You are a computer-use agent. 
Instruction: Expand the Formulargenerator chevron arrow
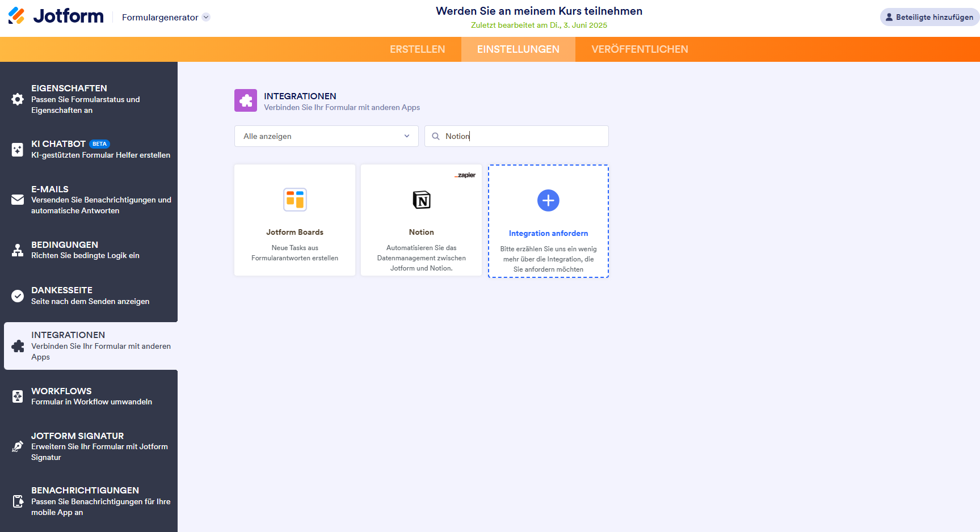[206, 17]
